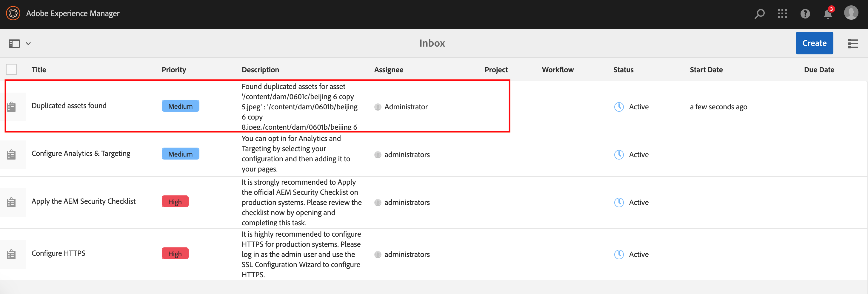868x294 pixels.
Task: Expand the rail panel dropdown chevron
Action: [x=28, y=44]
